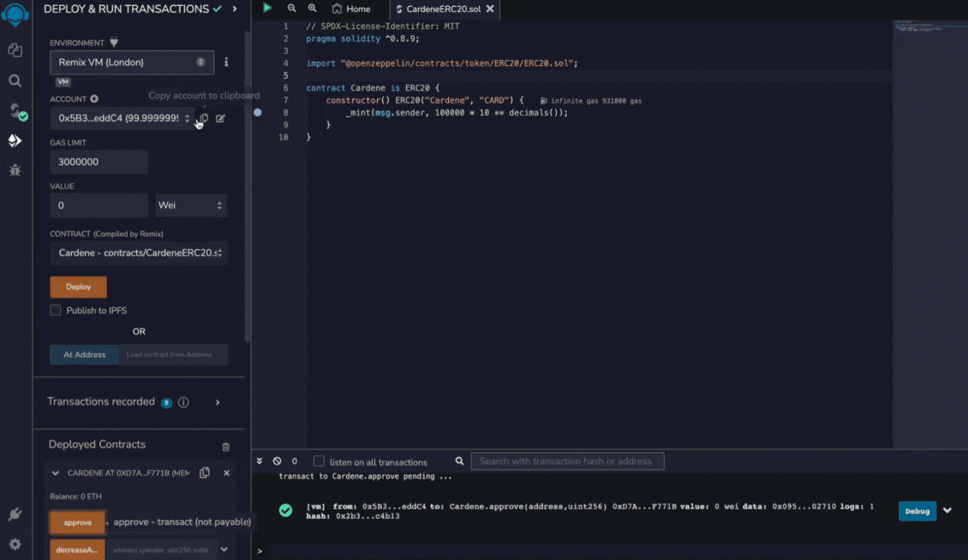Open the Deploy & run transactions sidebar icon
The height and width of the screenshot is (560, 968).
(15, 140)
